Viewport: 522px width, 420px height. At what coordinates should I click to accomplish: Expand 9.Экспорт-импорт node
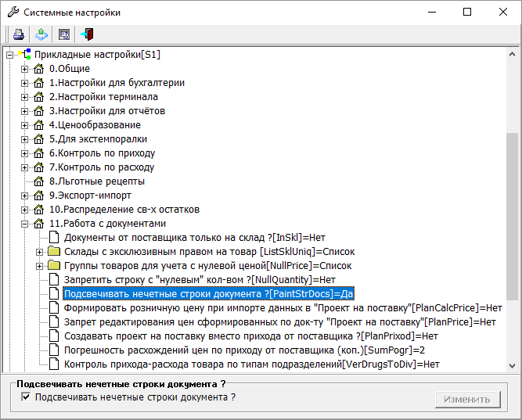24,196
